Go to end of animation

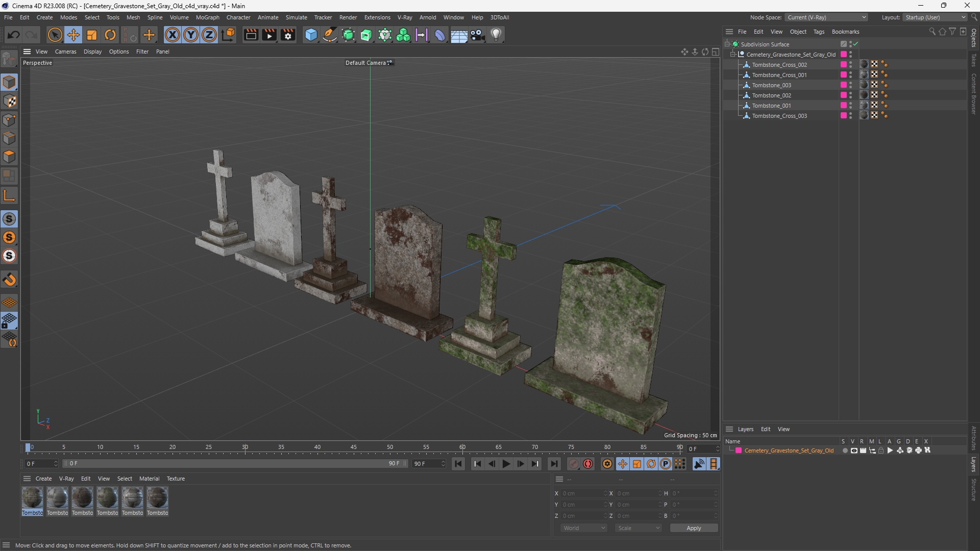(x=554, y=464)
